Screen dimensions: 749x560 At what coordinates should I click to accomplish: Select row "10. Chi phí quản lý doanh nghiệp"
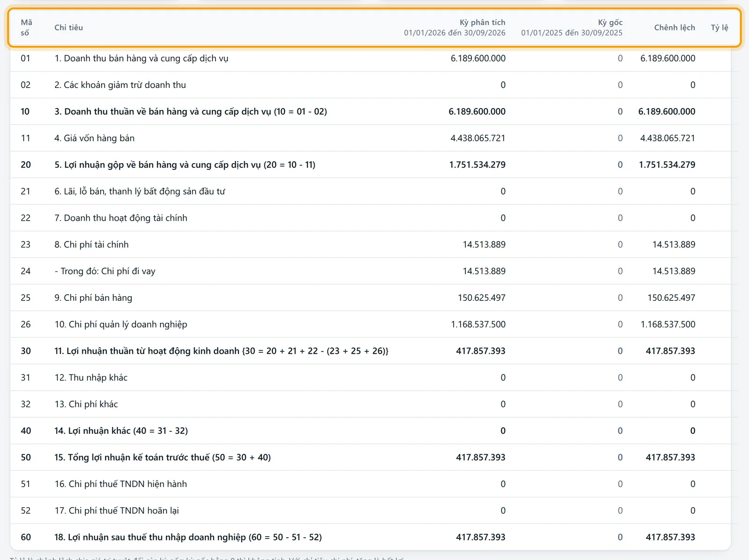(x=370, y=324)
